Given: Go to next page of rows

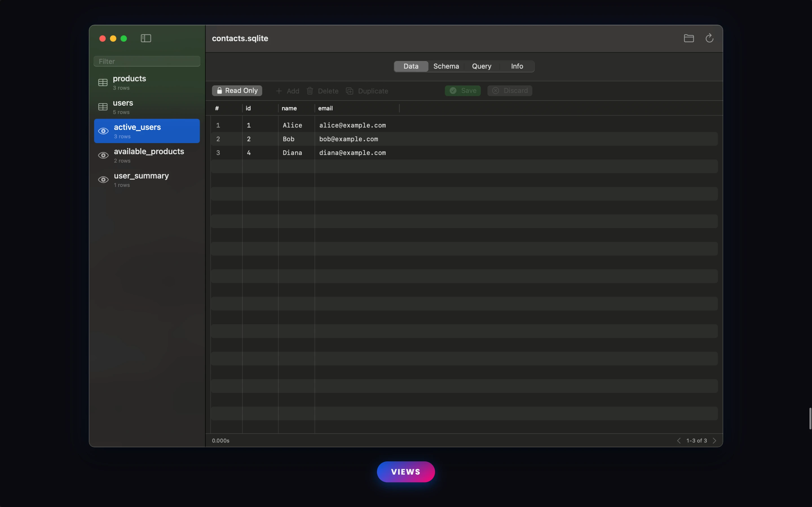Looking at the screenshot, I should pyautogui.click(x=715, y=441).
